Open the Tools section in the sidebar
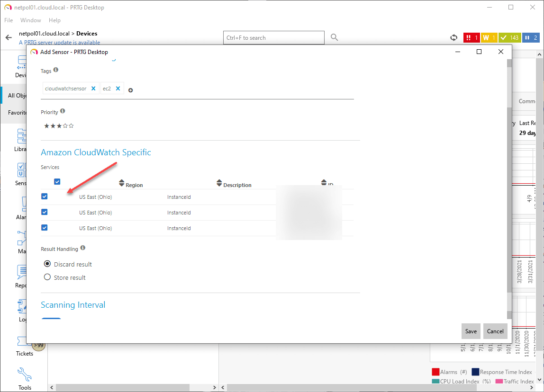Image resolution: width=544 pixels, height=392 pixels. (24, 378)
